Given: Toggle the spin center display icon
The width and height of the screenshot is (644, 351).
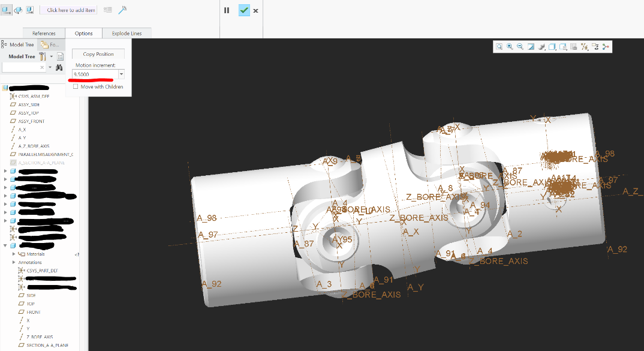Looking at the screenshot, I should coord(606,46).
